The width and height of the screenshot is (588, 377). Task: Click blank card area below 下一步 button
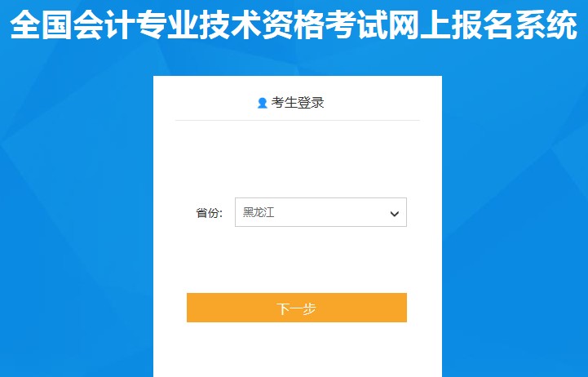298,351
